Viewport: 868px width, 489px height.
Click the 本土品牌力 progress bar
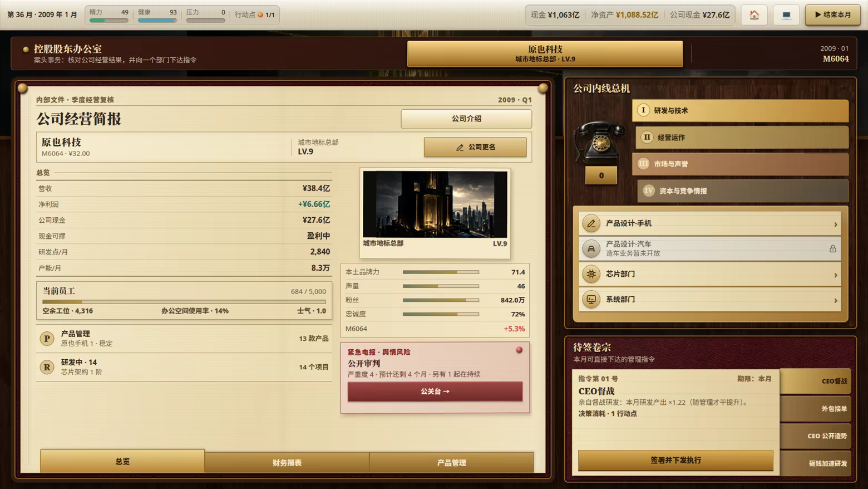click(x=441, y=272)
